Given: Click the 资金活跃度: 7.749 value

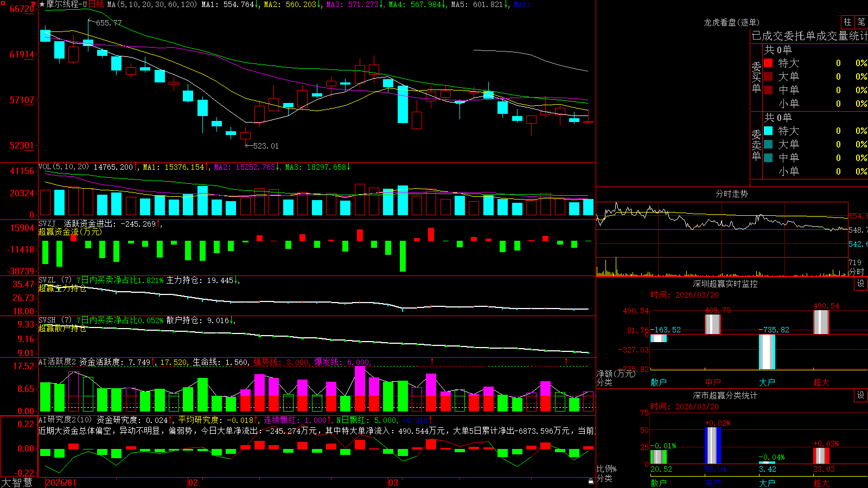Looking at the screenshot, I should tap(117, 362).
